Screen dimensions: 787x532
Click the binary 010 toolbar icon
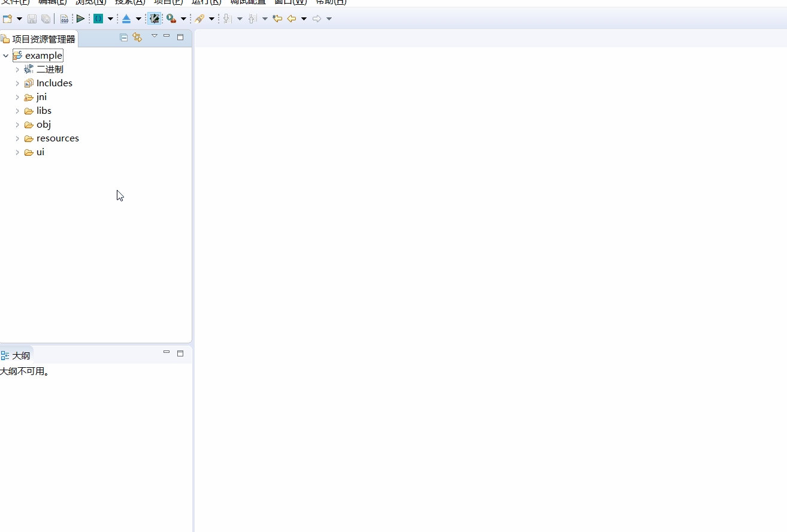pyautogui.click(x=64, y=19)
